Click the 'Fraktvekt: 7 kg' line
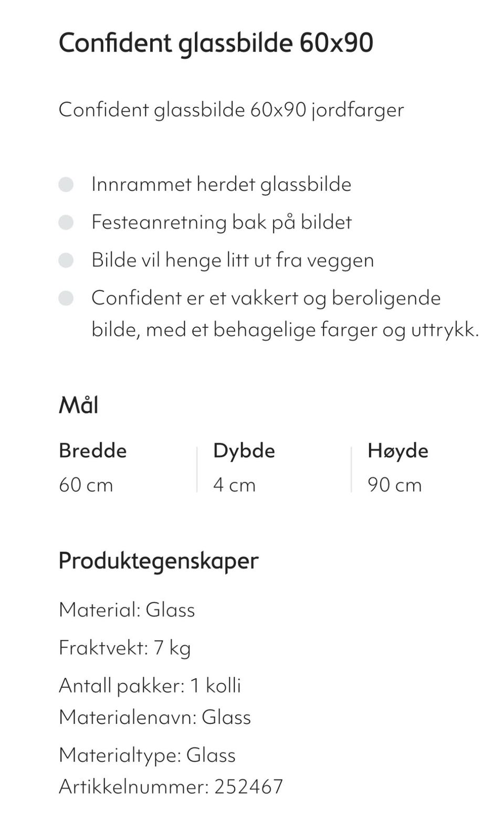Image resolution: width=504 pixels, height=839 pixels. 124,648
